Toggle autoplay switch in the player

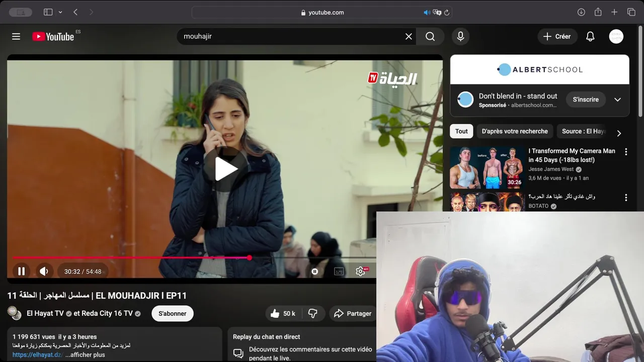click(x=314, y=271)
